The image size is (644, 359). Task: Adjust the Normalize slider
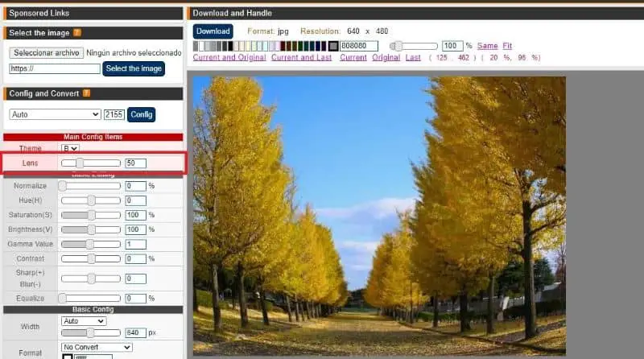coord(91,186)
